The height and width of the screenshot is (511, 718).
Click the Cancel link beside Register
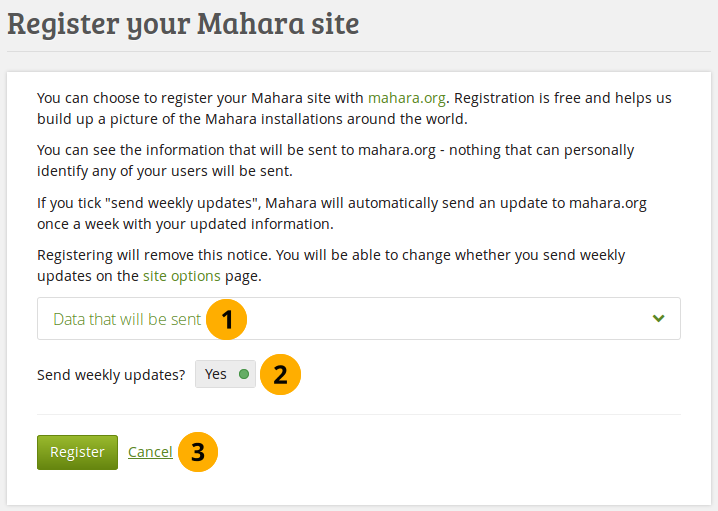click(150, 452)
